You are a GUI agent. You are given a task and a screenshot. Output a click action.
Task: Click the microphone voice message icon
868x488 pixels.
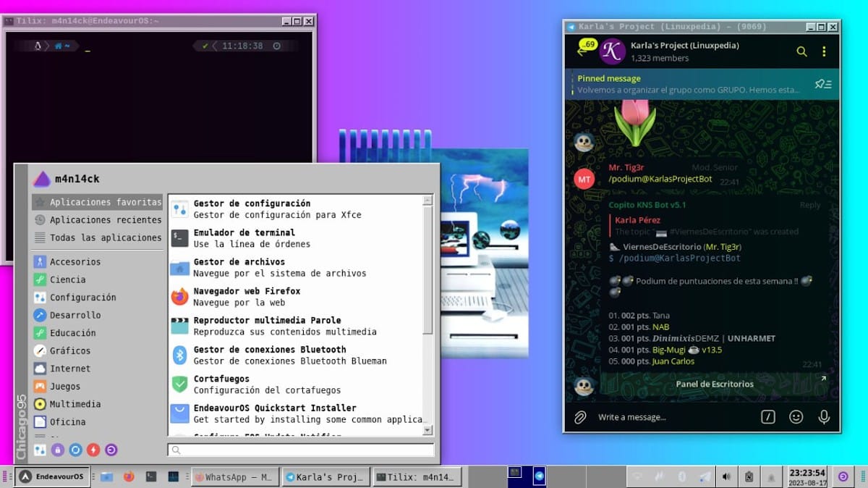tap(824, 417)
